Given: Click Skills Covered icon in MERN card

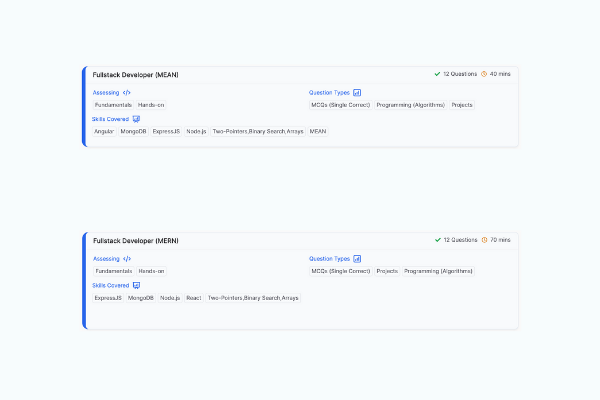Looking at the screenshot, I should pos(137,285).
